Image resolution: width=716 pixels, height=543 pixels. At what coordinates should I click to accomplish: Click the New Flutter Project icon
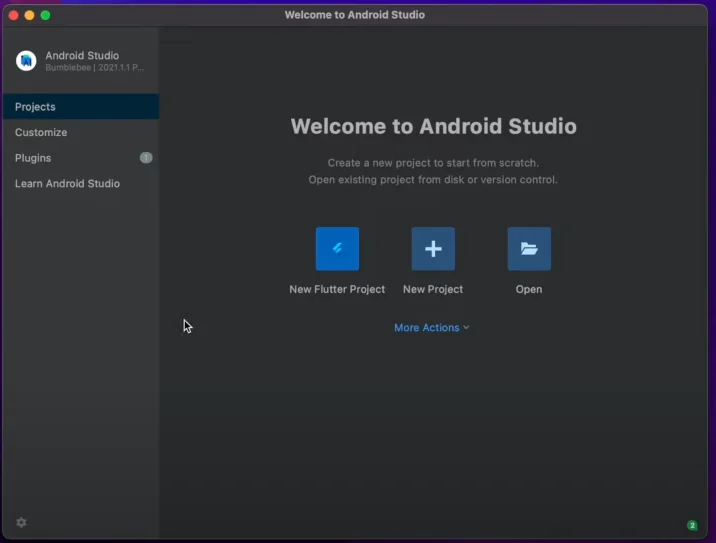click(x=337, y=249)
